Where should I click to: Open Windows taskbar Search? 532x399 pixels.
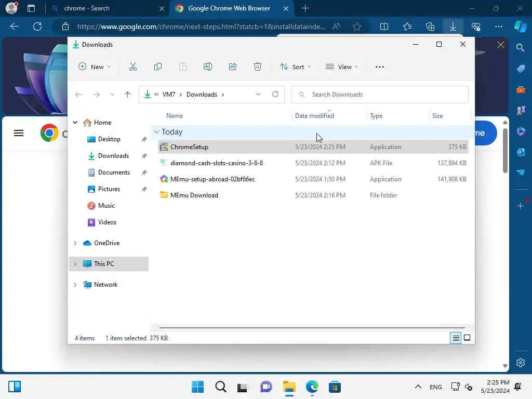click(220, 387)
